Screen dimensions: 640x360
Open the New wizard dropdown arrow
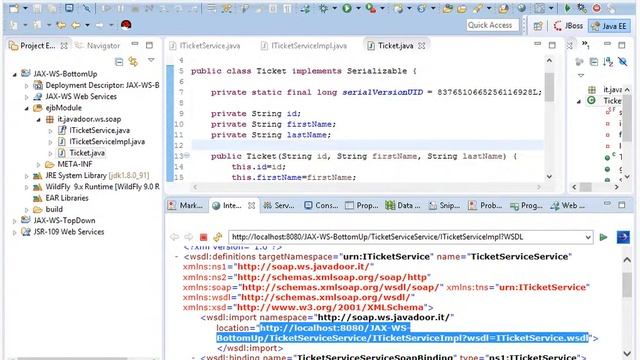coord(25,8)
